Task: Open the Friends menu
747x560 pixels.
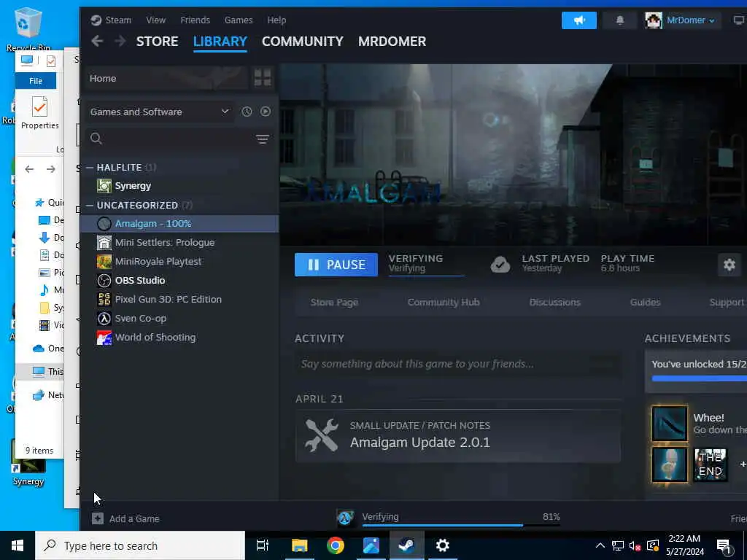Action: tap(195, 20)
